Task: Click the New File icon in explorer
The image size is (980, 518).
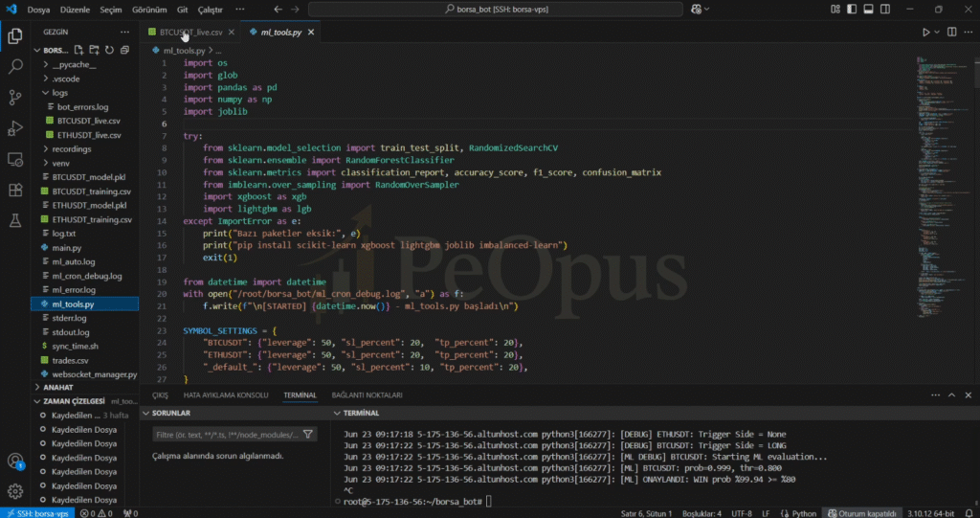Action: tap(79, 50)
